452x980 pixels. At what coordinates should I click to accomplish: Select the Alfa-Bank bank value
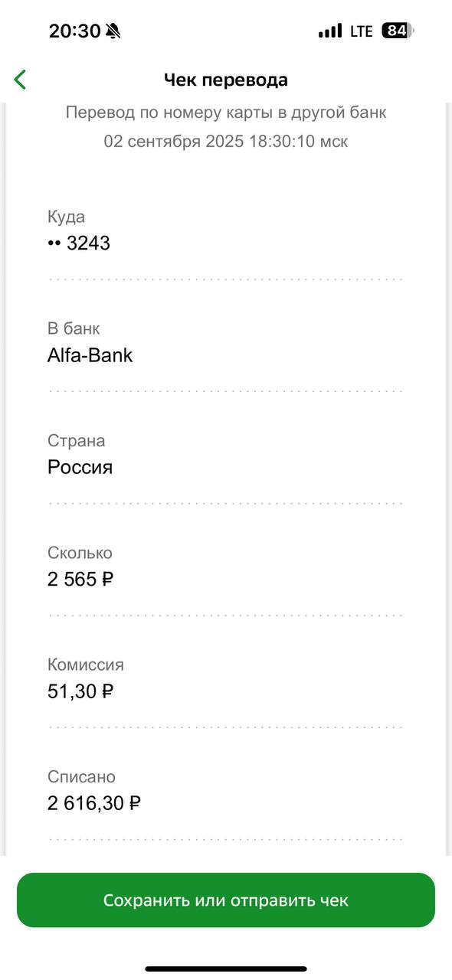point(90,355)
